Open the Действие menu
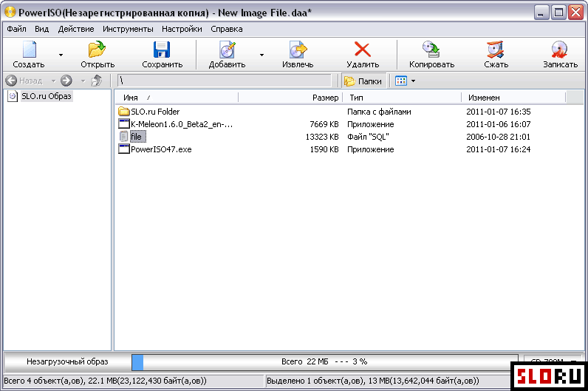 coord(76,29)
